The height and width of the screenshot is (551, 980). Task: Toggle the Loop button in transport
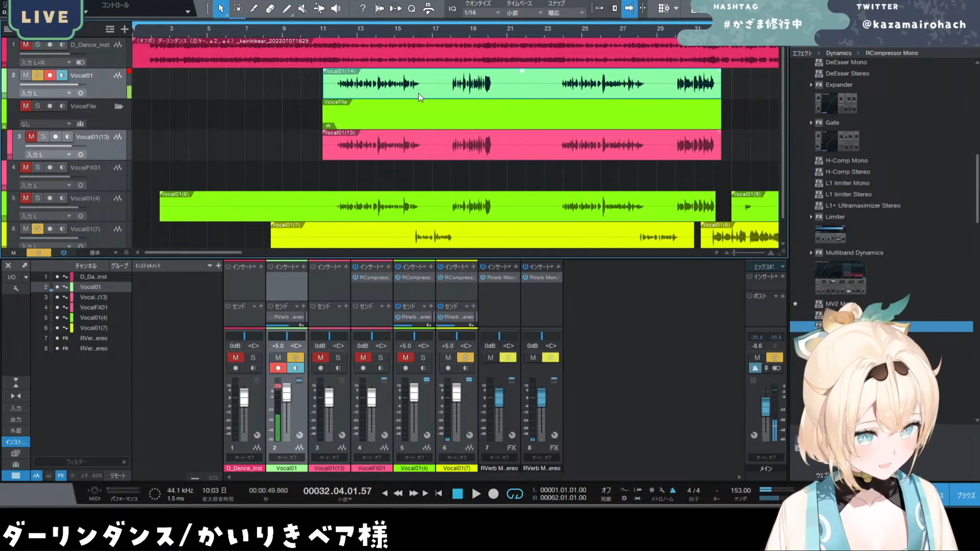pos(514,493)
